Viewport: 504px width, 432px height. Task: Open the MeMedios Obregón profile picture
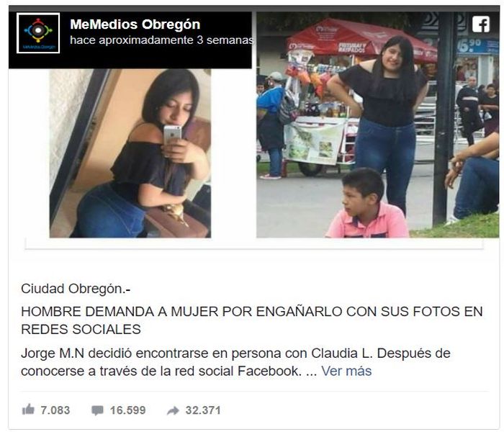[38, 33]
